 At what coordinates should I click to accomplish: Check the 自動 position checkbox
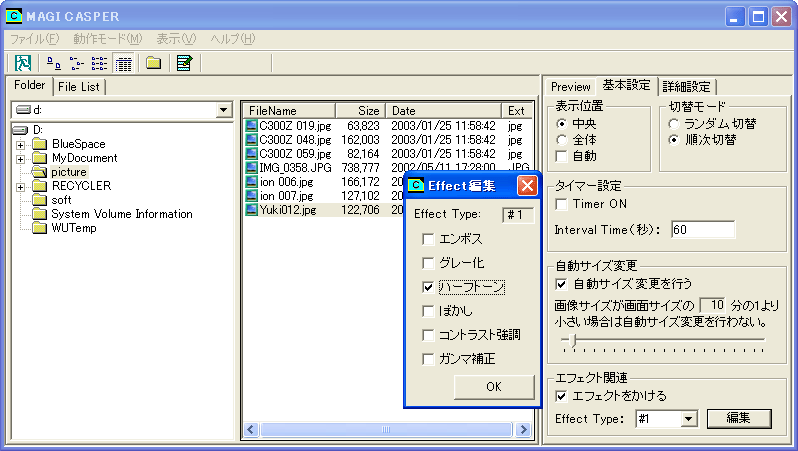[x=561, y=156]
